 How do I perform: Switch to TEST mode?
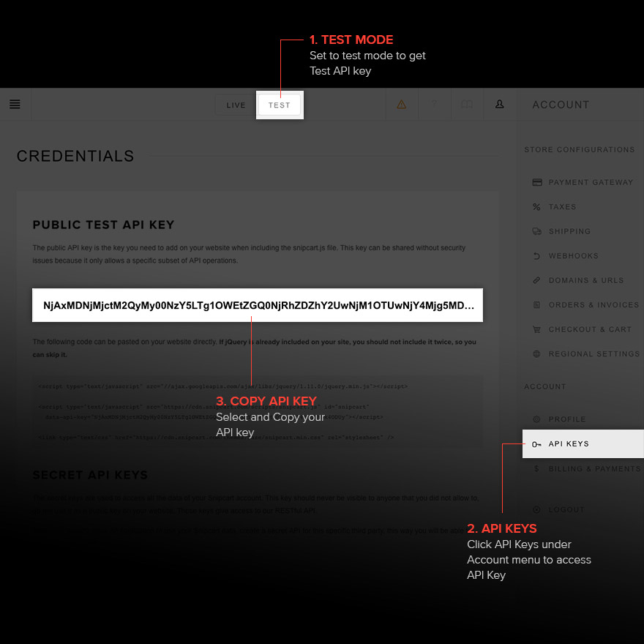tap(280, 105)
